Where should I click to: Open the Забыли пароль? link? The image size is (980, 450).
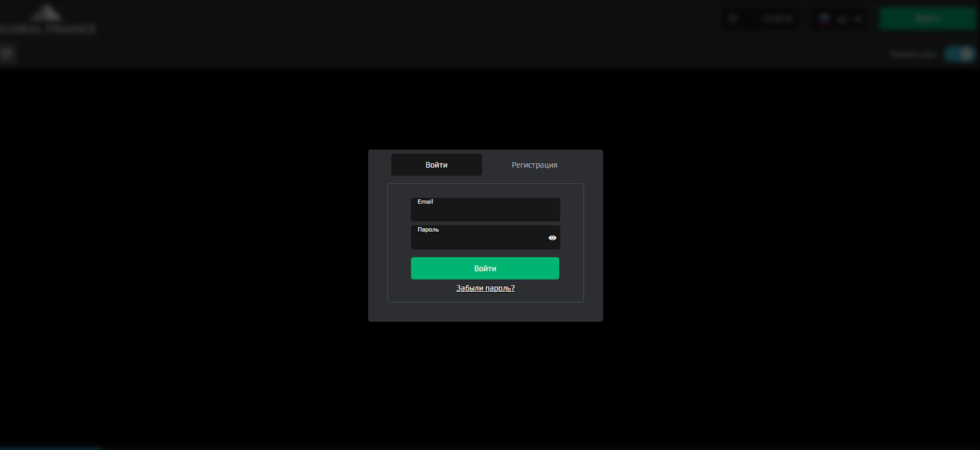[486, 288]
